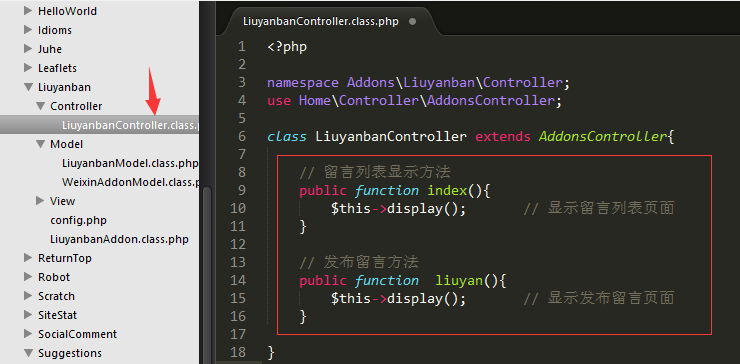This screenshot has width=740, height=364.
Task: Click AddonsController in class declaration
Action: pyautogui.click(x=603, y=136)
